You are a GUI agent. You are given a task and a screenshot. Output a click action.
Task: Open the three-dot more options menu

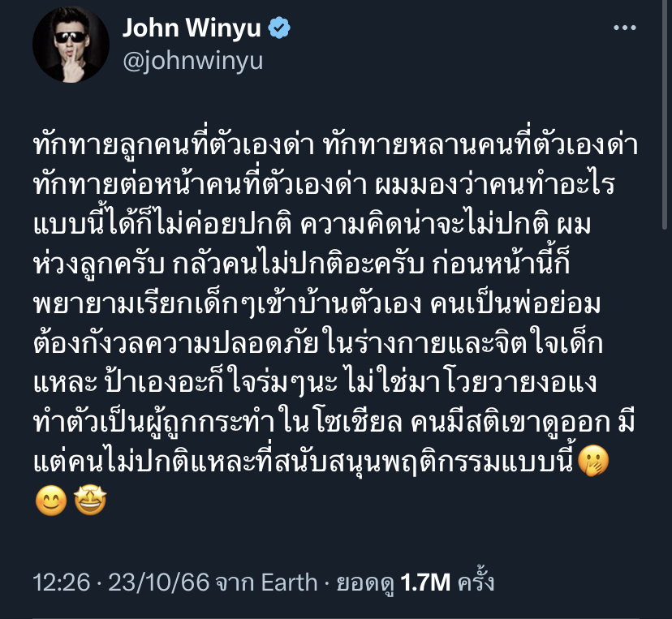(x=624, y=28)
